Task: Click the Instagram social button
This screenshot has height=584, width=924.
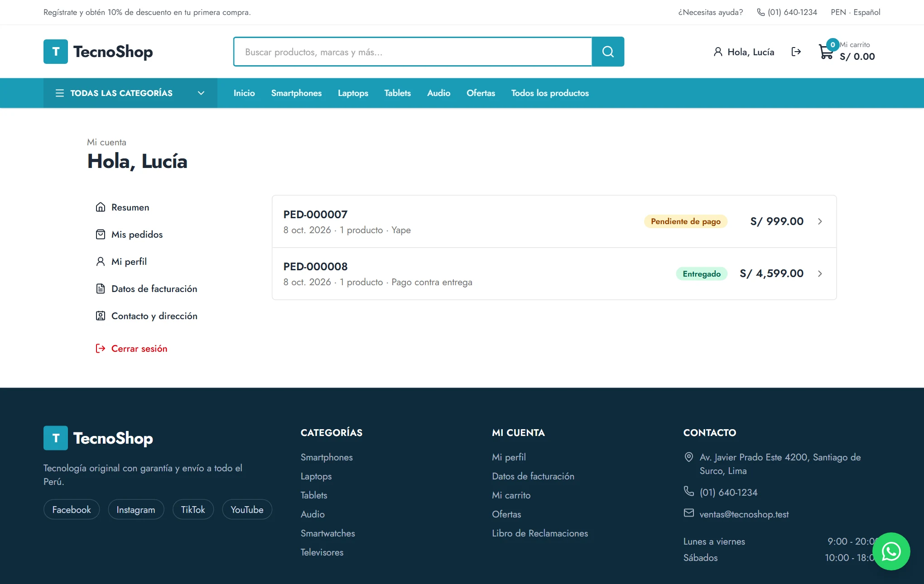Action: pos(136,509)
